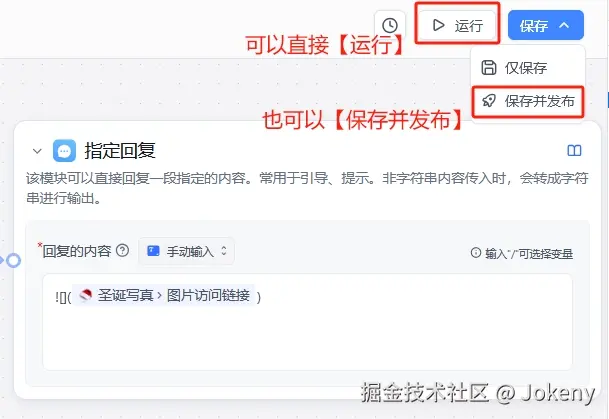Click the empty area of the reply text box
The width and height of the screenshot is (609, 419).
click(x=307, y=338)
